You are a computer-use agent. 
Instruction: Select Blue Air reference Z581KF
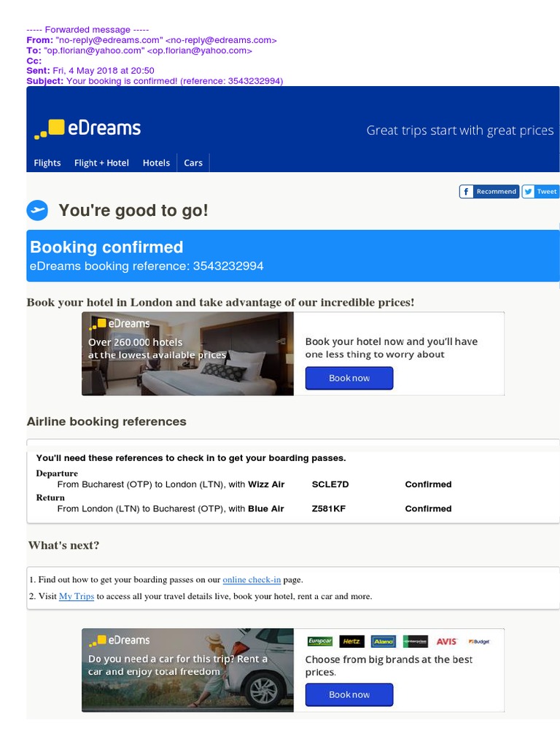(x=329, y=508)
